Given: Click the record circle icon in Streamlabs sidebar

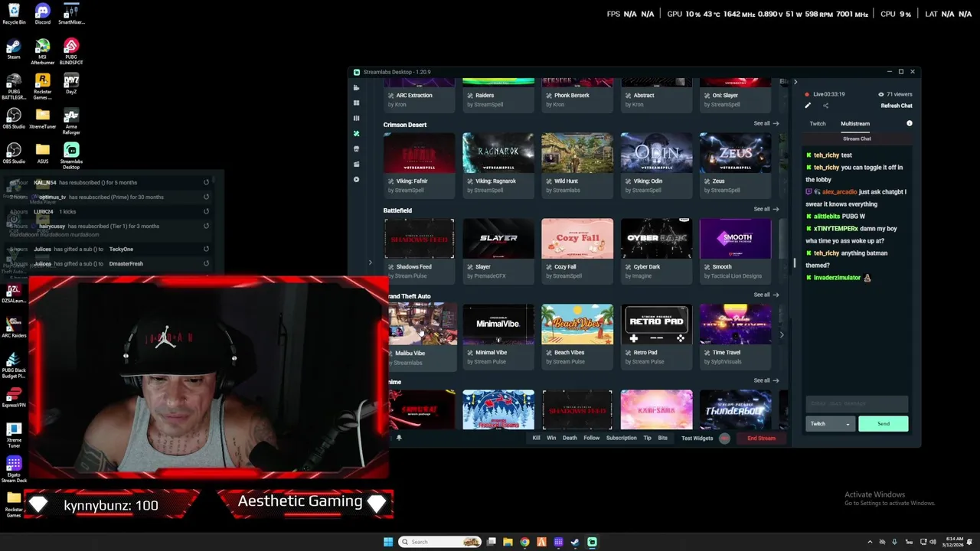Looking at the screenshot, I should pyautogui.click(x=356, y=179).
